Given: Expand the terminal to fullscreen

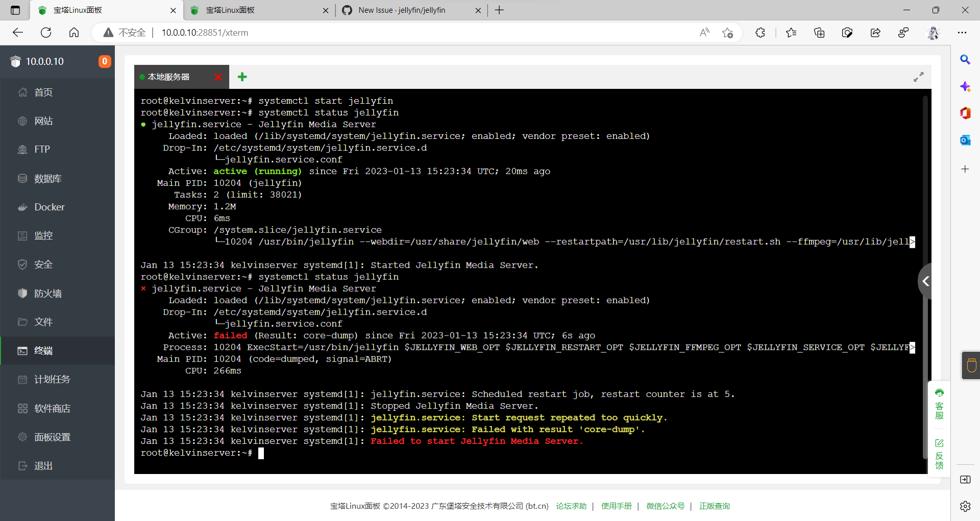Looking at the screenshot, I should click(x=919, y=77).
